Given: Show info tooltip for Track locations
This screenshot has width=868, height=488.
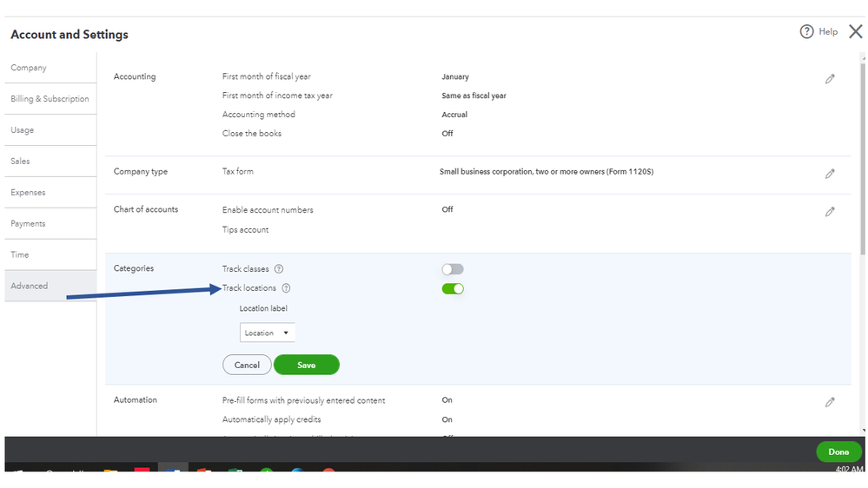Looking at the screenshot, I should pyautogui.click(x=286, y=288).
